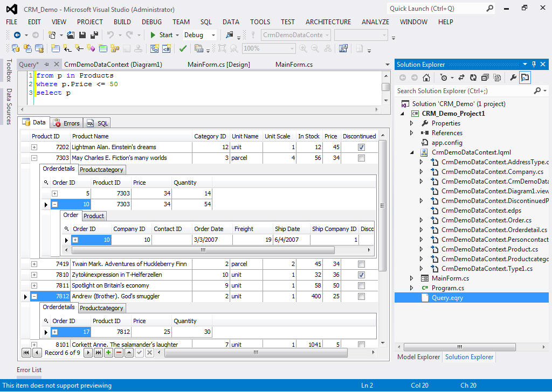Go to first record in data navigator
This screenshot has width=552, height=392.
(26, 353)
